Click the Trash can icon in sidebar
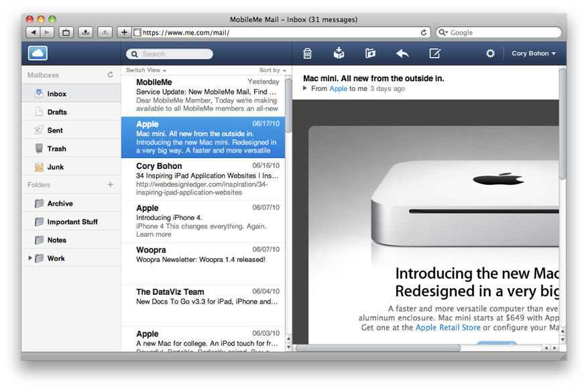588x390 pixels. [39, 148]
